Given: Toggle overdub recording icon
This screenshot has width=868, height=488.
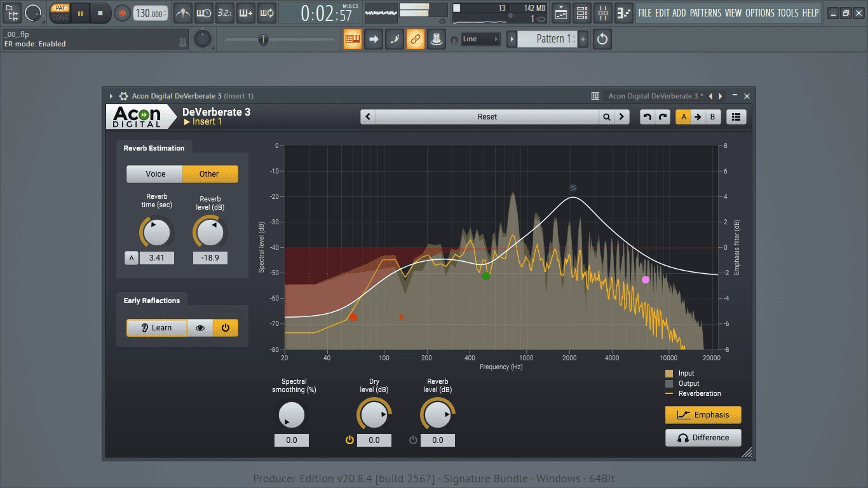Looking at the screenshot, I should (245, 13).
